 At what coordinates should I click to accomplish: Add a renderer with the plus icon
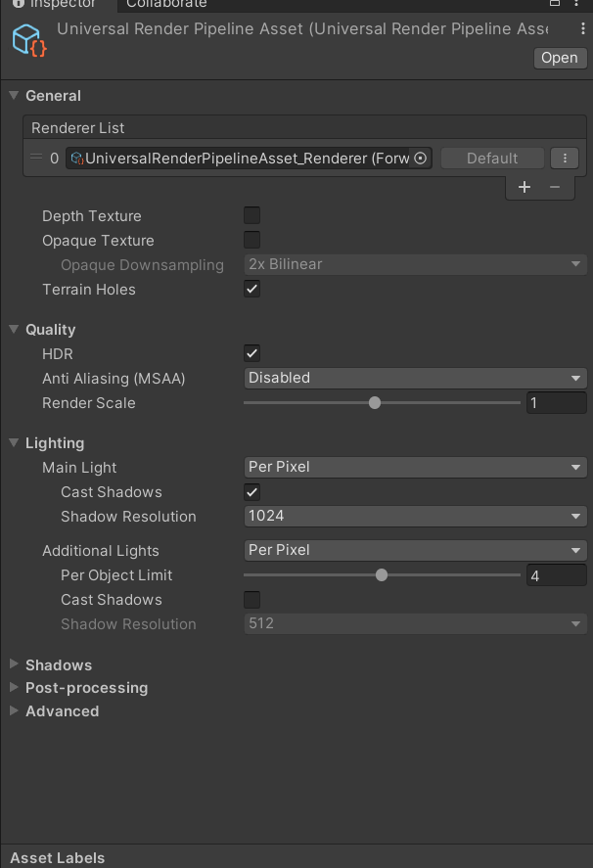pos(525,187)
